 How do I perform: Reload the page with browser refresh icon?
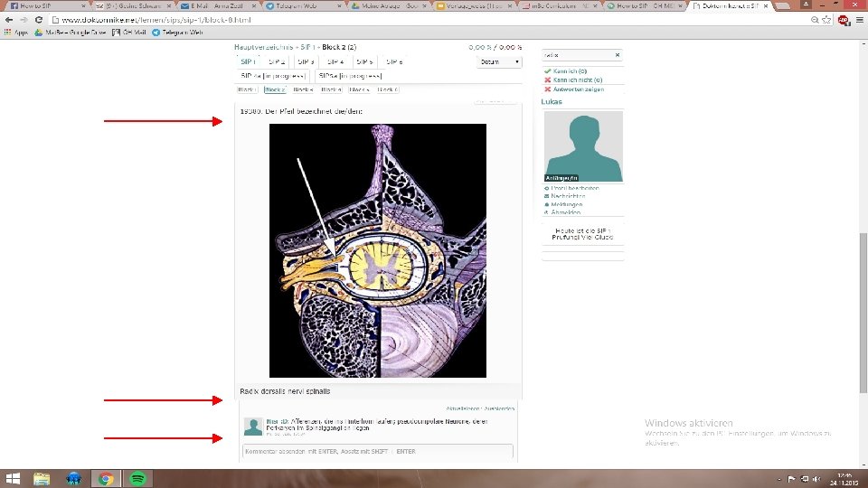38,19
